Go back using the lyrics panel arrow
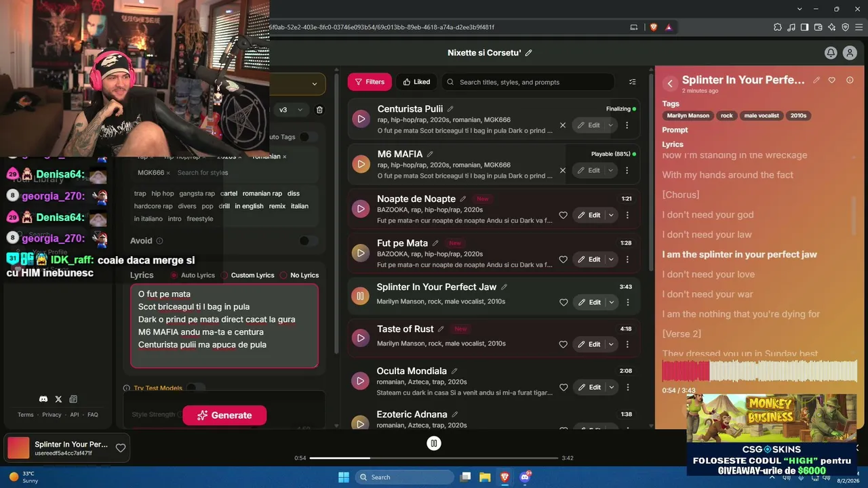This screenshot has width=868, height=488. 670,83
